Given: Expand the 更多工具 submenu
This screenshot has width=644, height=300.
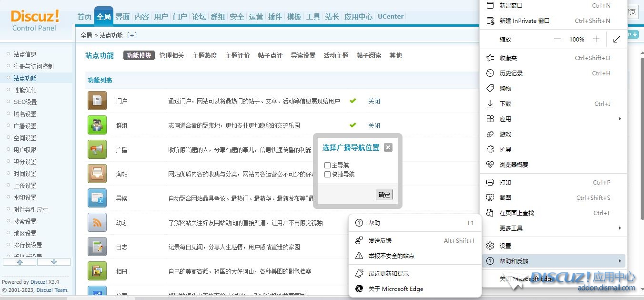Looking at the screenshot, I should click(619, 228).
